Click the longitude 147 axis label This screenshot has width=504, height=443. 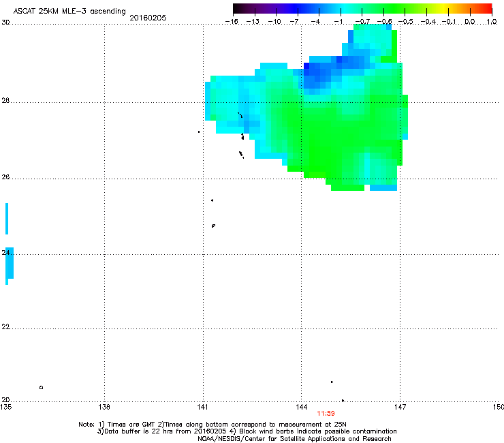tap(400, 407)
